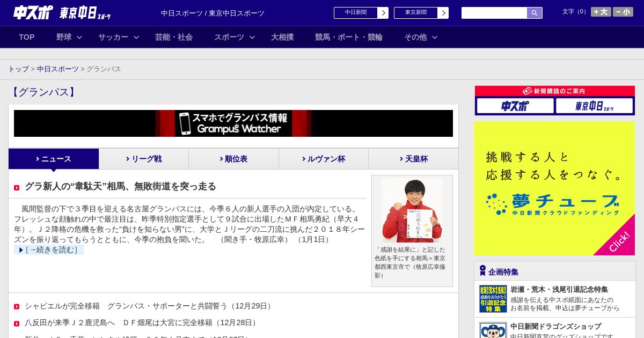Click 東京中日スポーツ subscription banner button
This screenshot has width=644, height=338.
(594, 106)
